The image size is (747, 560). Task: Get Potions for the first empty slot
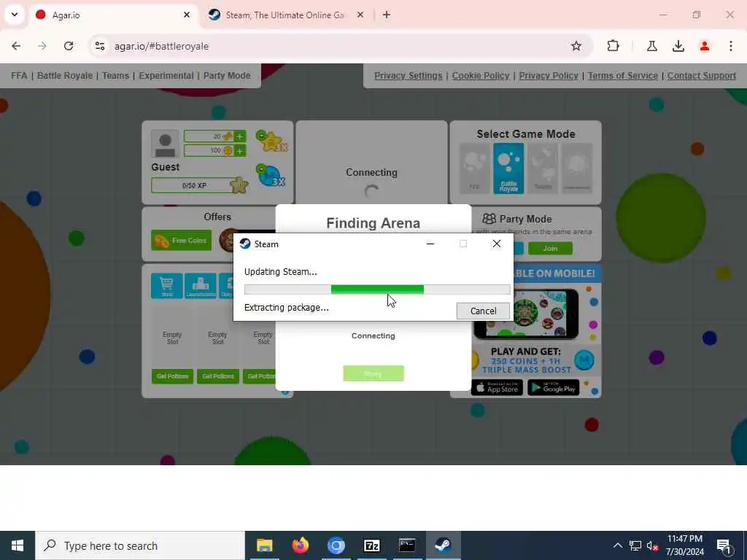click(x=172, y=376)
